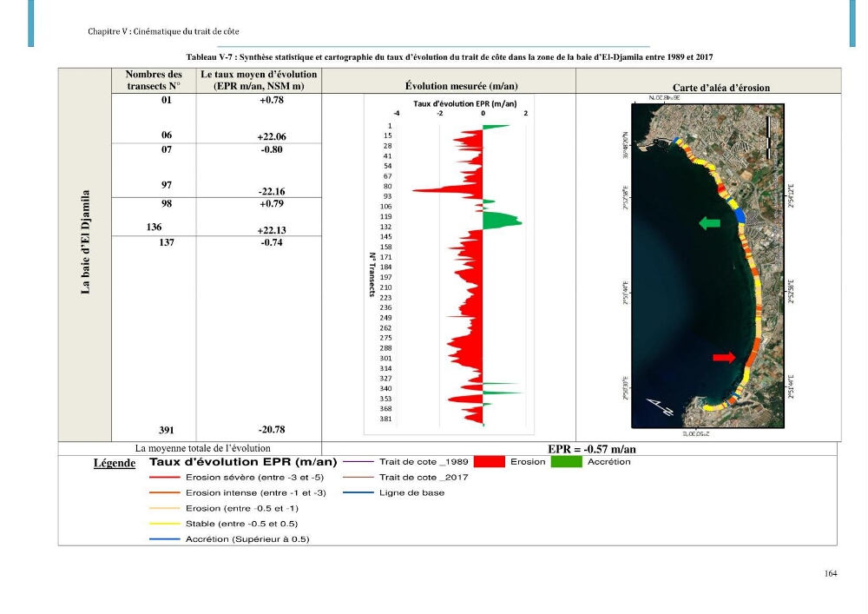Click the chapter header 'Chapitre V : Cinématique du trait de côte'
Screen dimensions: 868x614
point(163,31)
